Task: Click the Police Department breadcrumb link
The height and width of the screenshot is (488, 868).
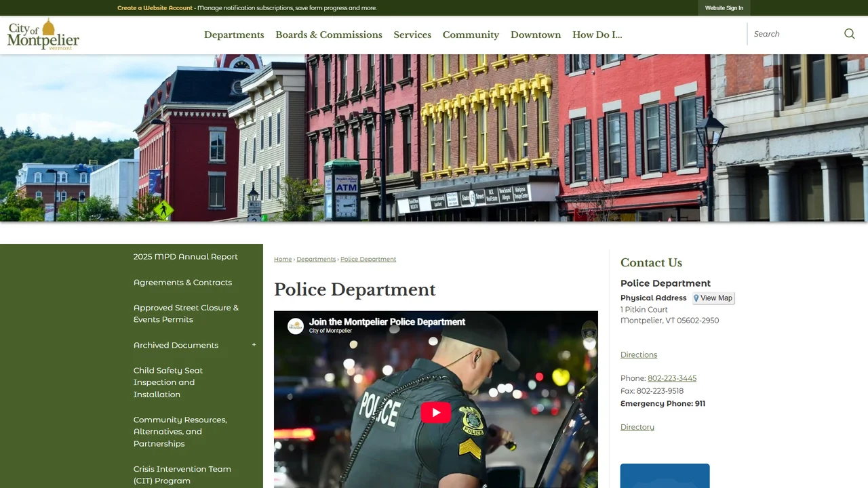Action: click(368, 260)
